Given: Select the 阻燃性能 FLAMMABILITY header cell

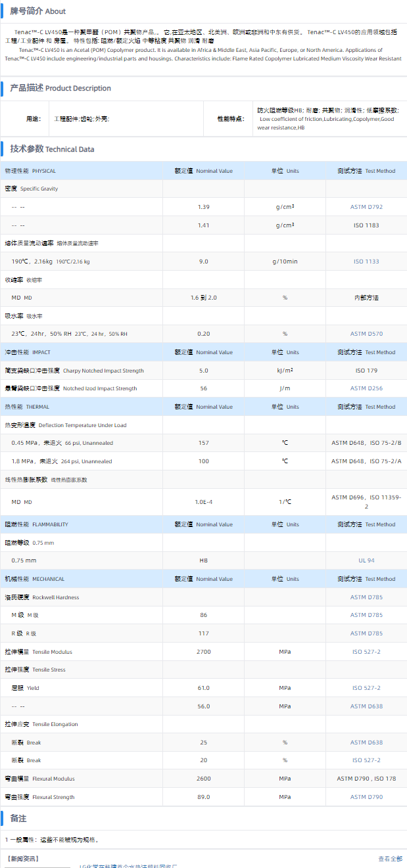Looking at the screenshot, I should [x=82, y=524].
